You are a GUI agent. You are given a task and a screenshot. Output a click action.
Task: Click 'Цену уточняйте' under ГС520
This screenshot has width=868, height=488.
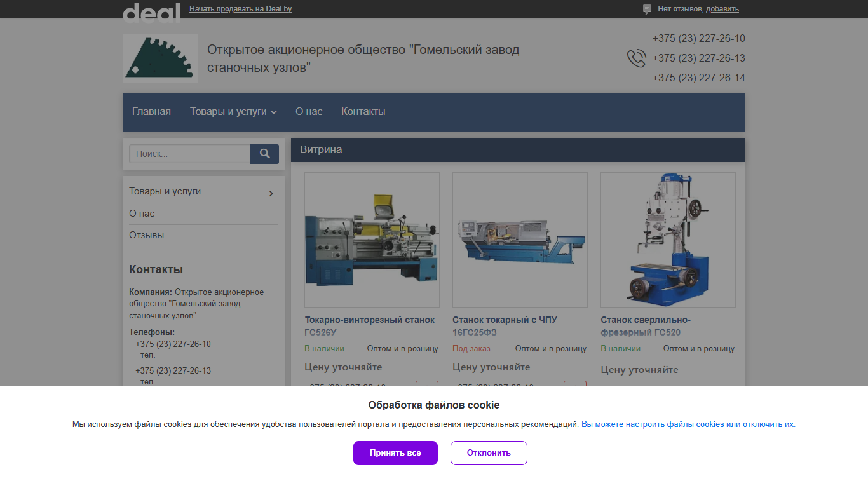pos(639,370)
